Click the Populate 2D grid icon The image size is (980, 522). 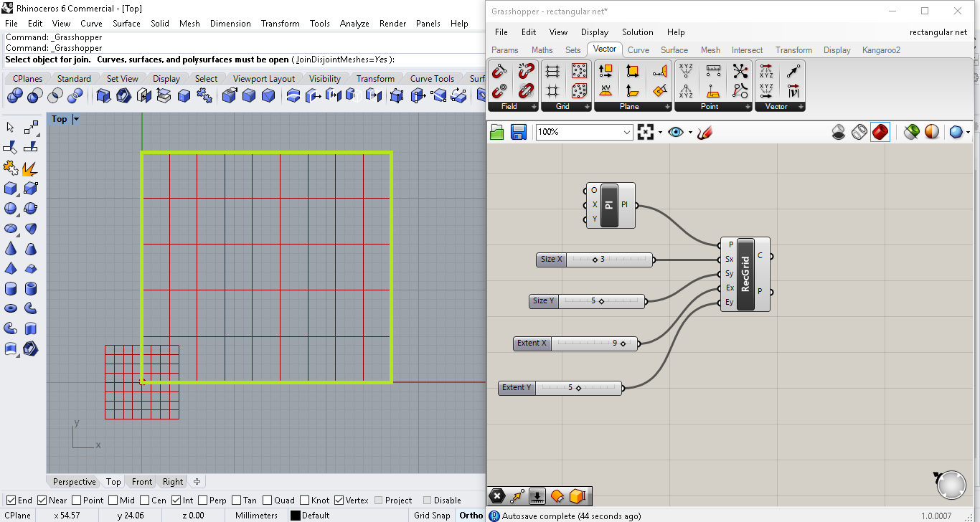point(580,71)
